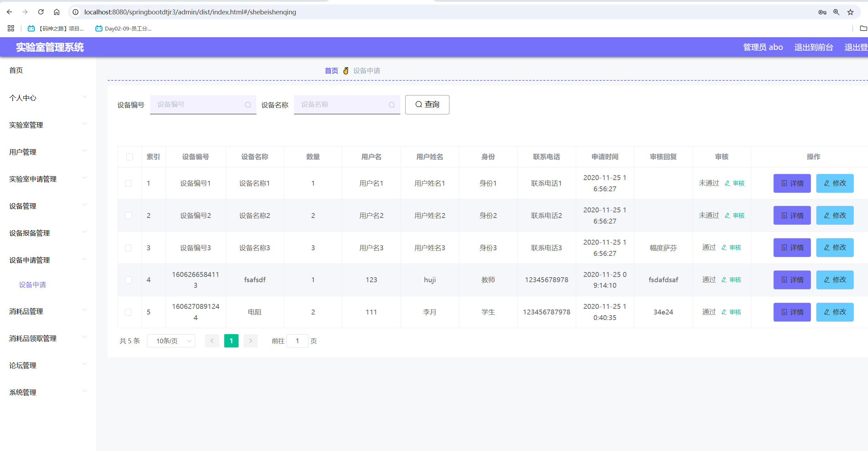This screenshot has width=868, height=451.
Task: Click search icon inside 设备编号 field
Action: point(248,105)
